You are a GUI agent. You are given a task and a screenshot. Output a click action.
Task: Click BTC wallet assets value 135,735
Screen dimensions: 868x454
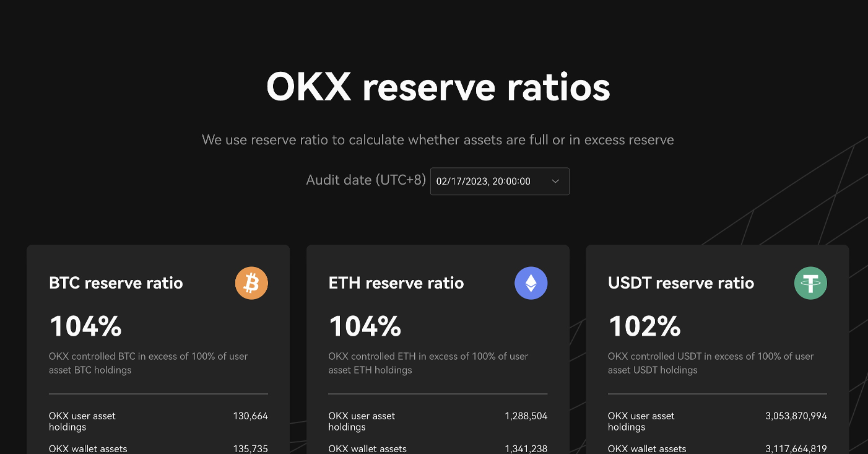point(250,448)
